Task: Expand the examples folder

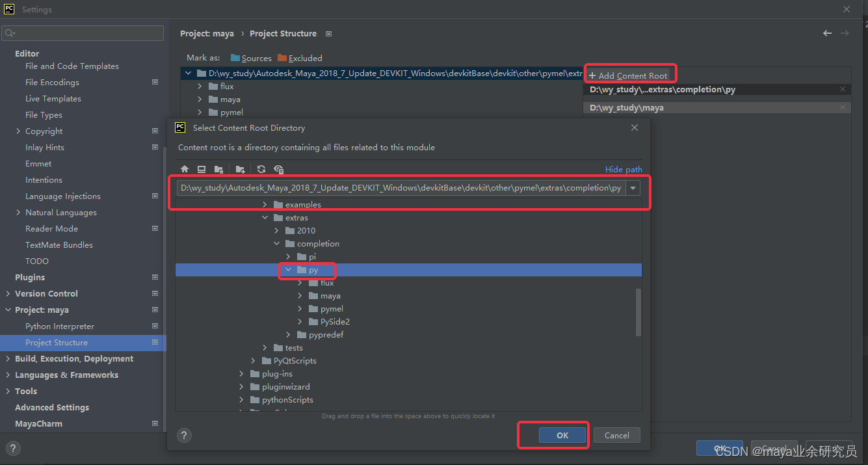Action: point(265,204)
